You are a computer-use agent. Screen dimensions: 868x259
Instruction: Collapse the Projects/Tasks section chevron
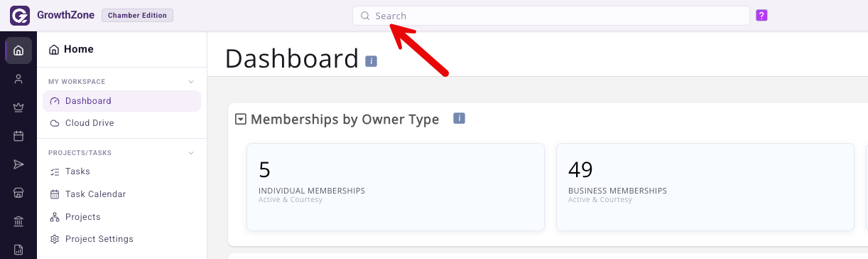[191, 153]
